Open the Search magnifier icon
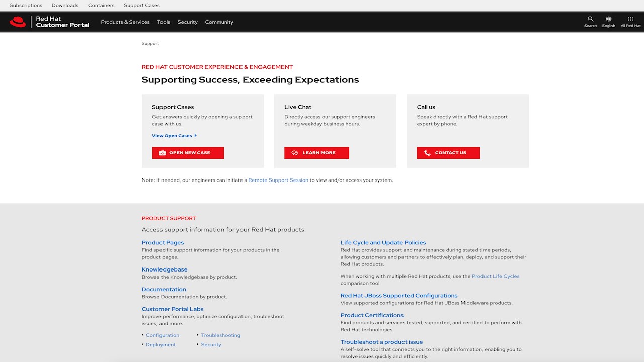The image size is (644, 362). [x=591, y=19]
